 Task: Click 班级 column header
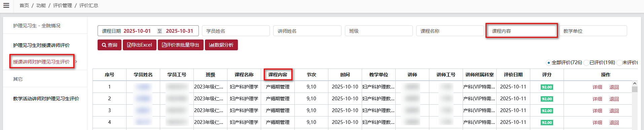(x=210, y=75)
